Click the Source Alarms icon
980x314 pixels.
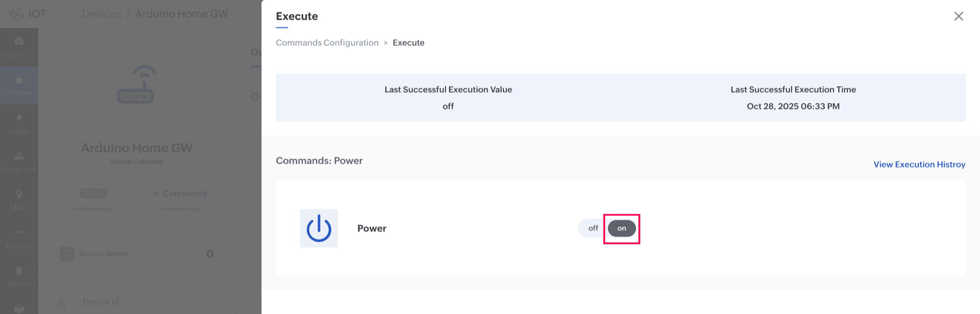point(67,253)
